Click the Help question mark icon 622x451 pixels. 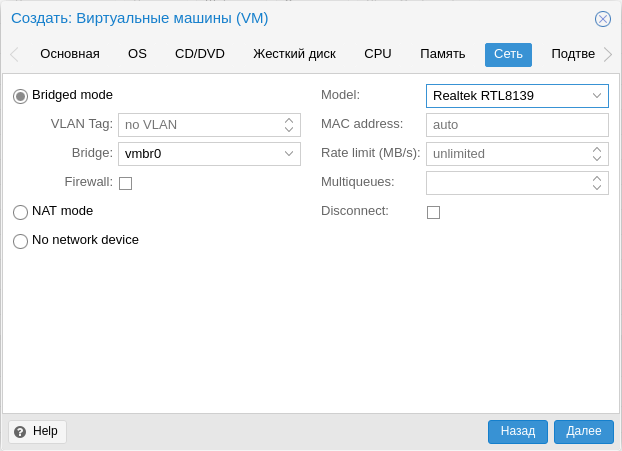coord(20,432)
